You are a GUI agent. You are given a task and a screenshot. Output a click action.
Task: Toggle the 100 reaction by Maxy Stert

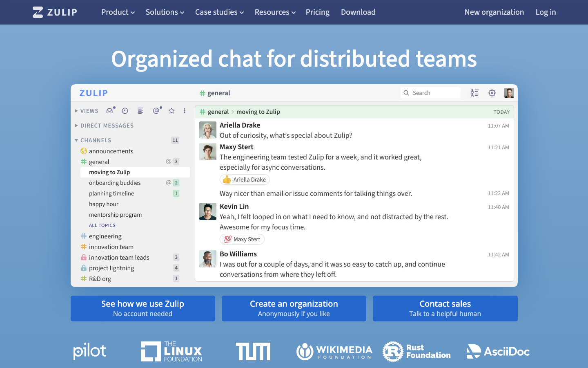(x=242, y=239)
